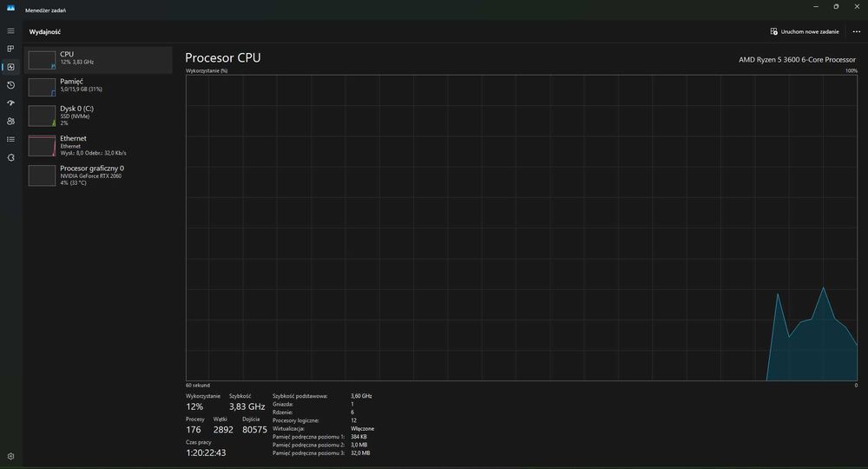This screenshot has height=469, width=868.
Task: Click the uptime 1:20:22:43 value
Action: click(206, 452)
